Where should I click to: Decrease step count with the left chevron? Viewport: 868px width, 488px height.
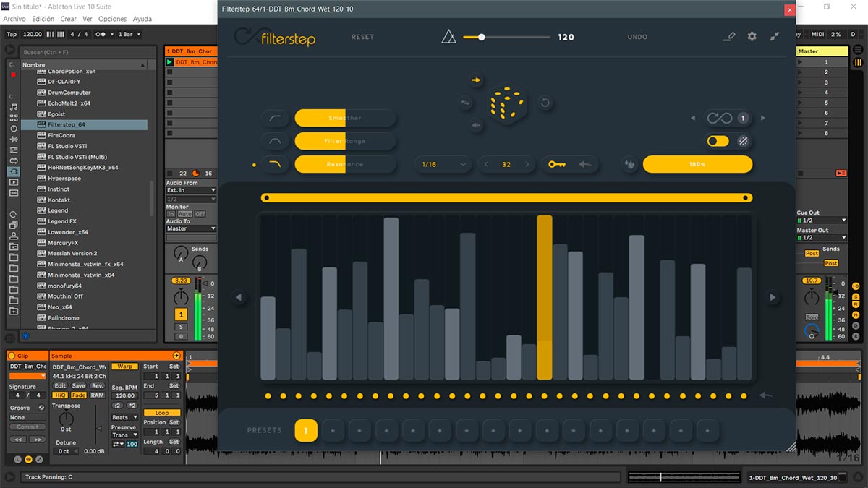(486, 165)
